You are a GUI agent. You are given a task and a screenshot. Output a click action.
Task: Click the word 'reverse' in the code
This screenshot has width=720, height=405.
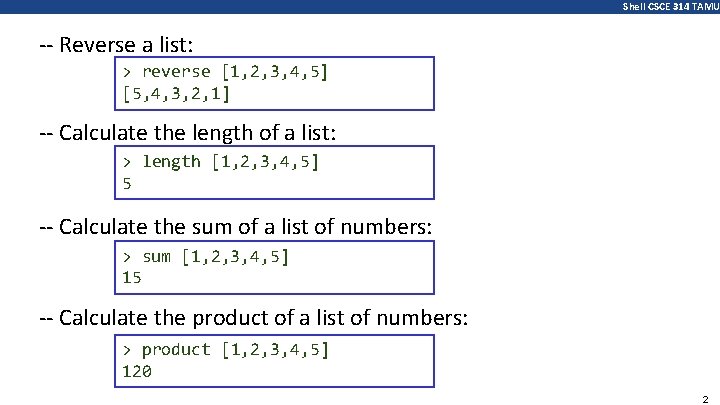(x=176, y=72)
